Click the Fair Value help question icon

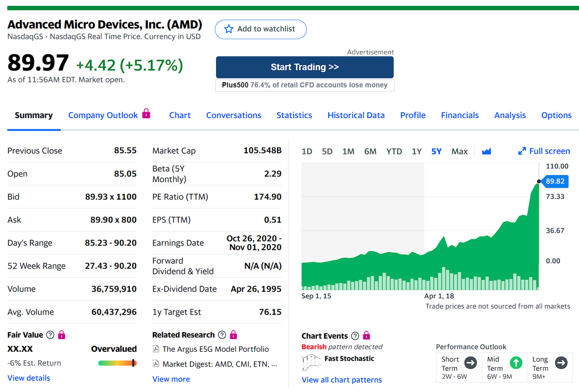50,335
